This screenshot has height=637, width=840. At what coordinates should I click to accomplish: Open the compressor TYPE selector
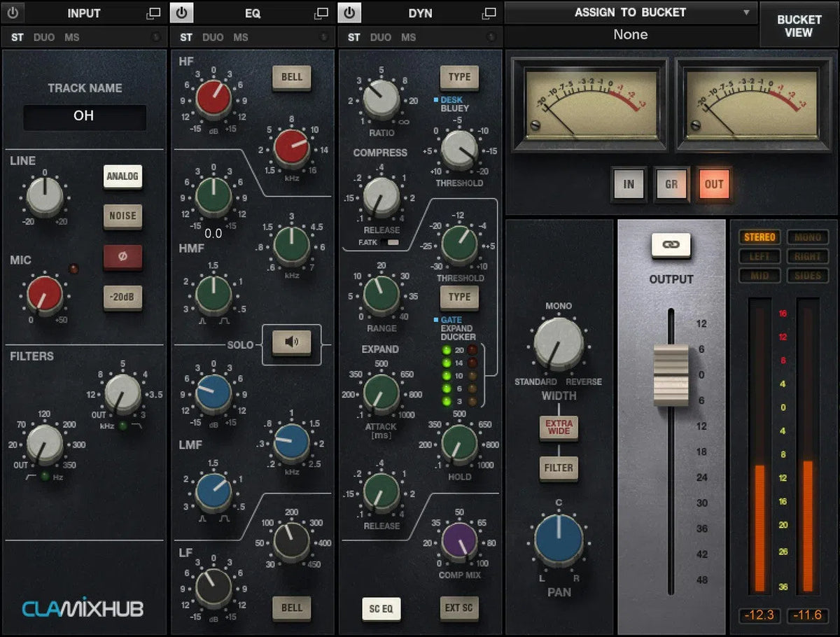(x=459, y=77)
